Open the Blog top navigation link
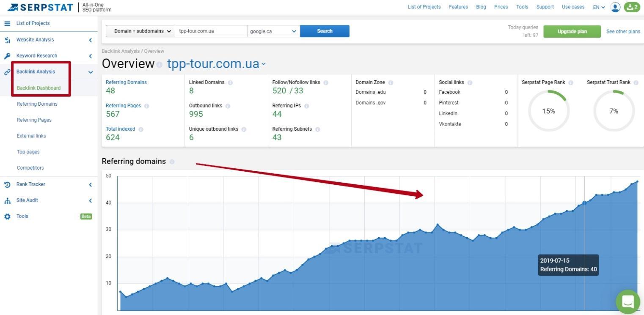The image size is (644, 315). pyautogui.click(x=481, y=7)
